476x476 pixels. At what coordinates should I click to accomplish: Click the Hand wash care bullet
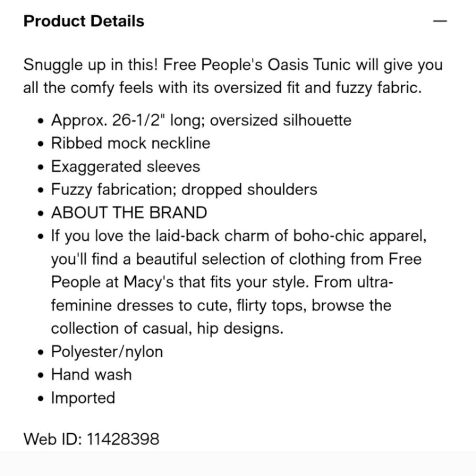[91, 374]
